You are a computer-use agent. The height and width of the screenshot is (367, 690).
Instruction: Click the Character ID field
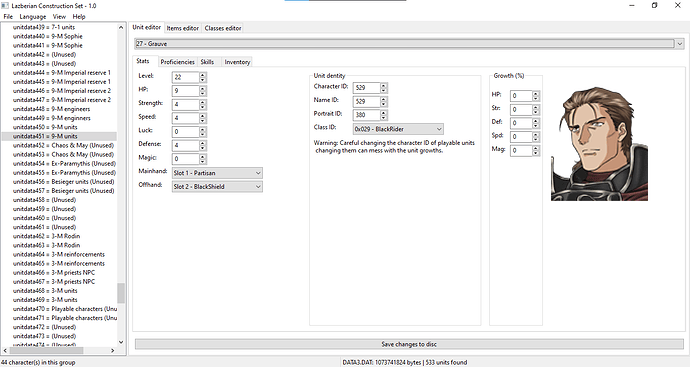point(367,88)
